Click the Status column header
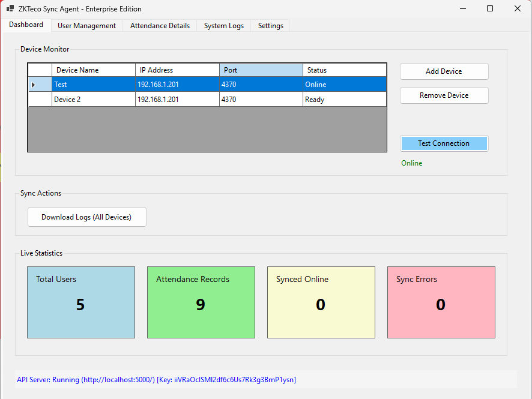The height and width of the screenshot is (399, 532). click(345, 70)
